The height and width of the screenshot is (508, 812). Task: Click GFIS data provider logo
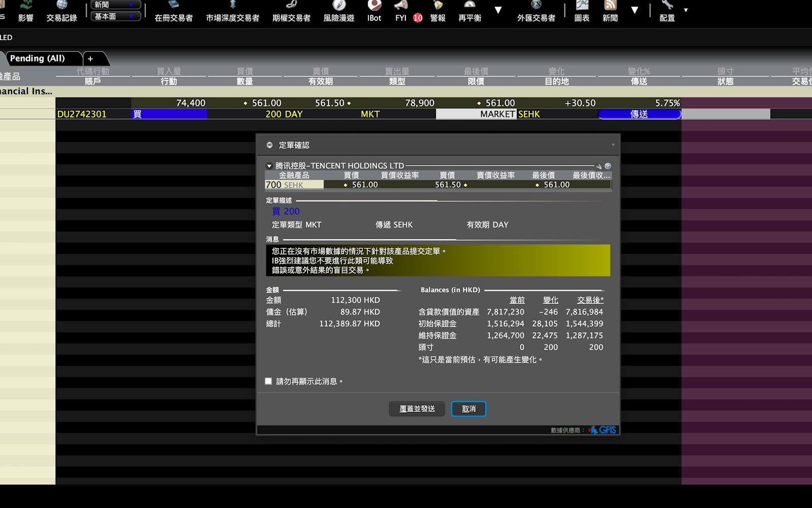pos(602,430)
